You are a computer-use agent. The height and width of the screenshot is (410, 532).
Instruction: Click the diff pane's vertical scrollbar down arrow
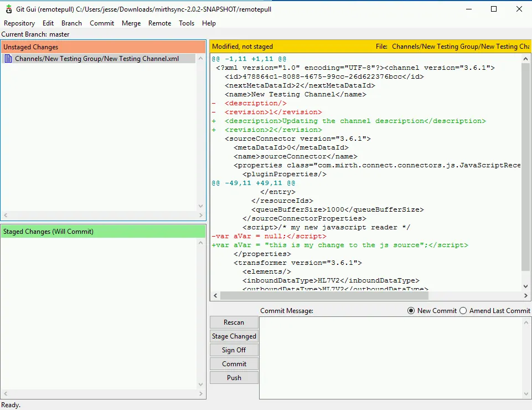pos(526,285)
